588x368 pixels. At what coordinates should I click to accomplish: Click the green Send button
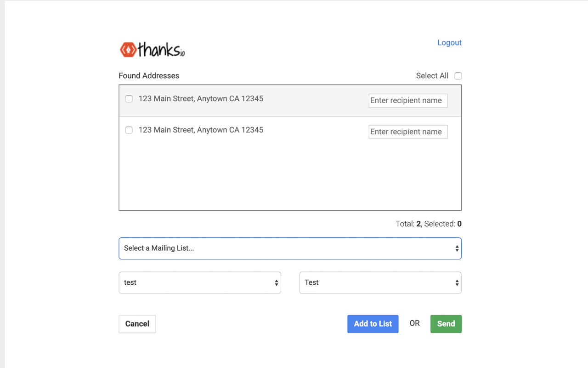446,324
